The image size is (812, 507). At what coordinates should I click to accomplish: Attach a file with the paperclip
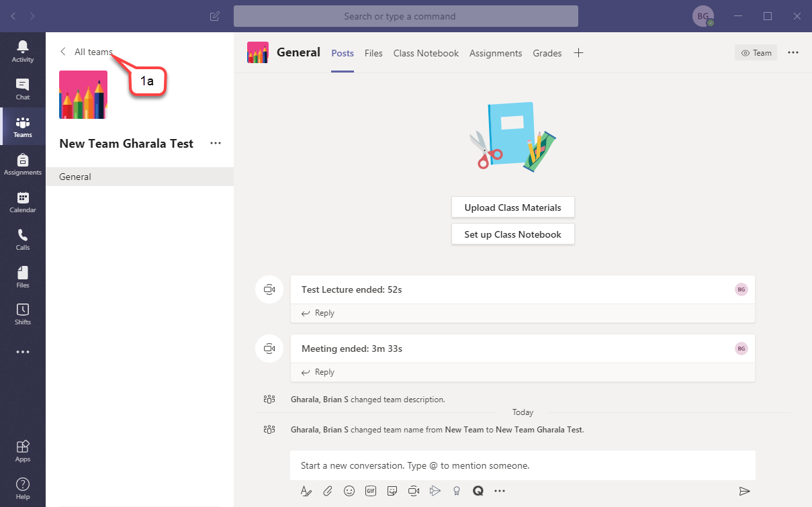pos(328,491)
